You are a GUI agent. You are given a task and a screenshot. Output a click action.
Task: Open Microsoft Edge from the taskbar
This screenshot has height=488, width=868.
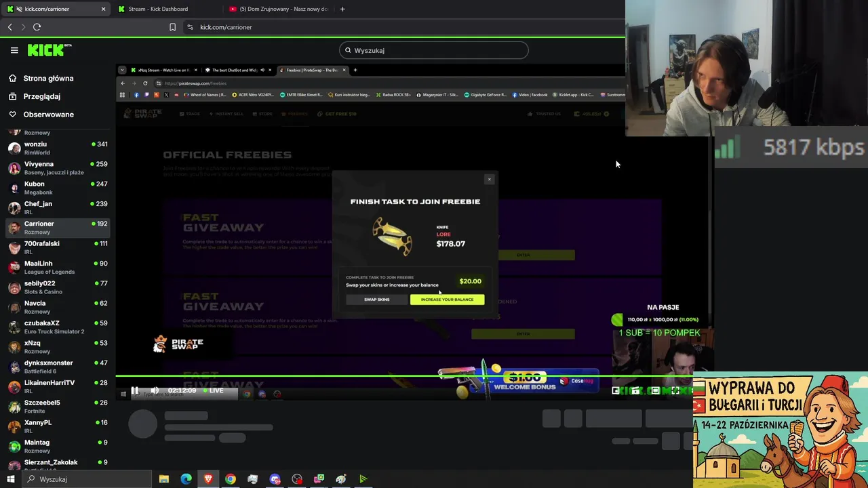(x=186, y=479)
